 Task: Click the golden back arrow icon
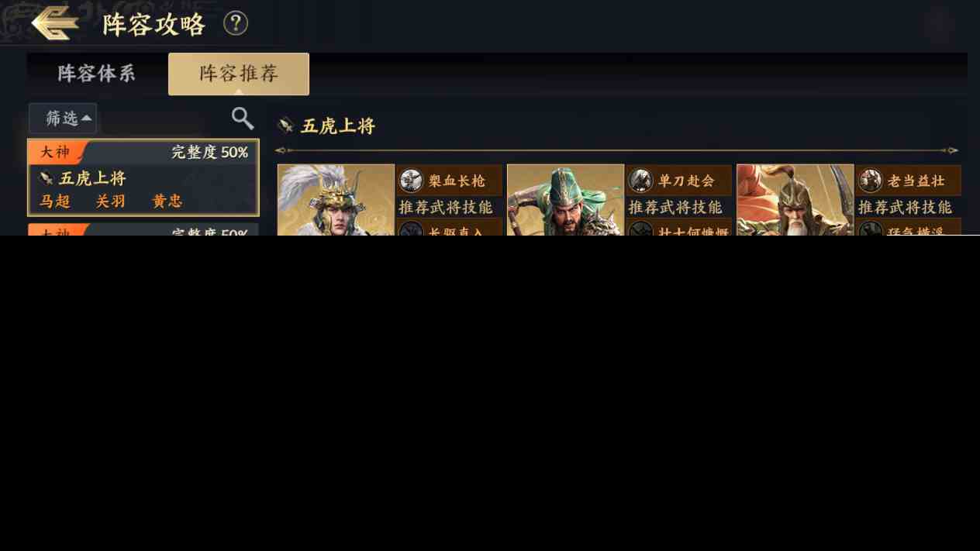point(55,23)
